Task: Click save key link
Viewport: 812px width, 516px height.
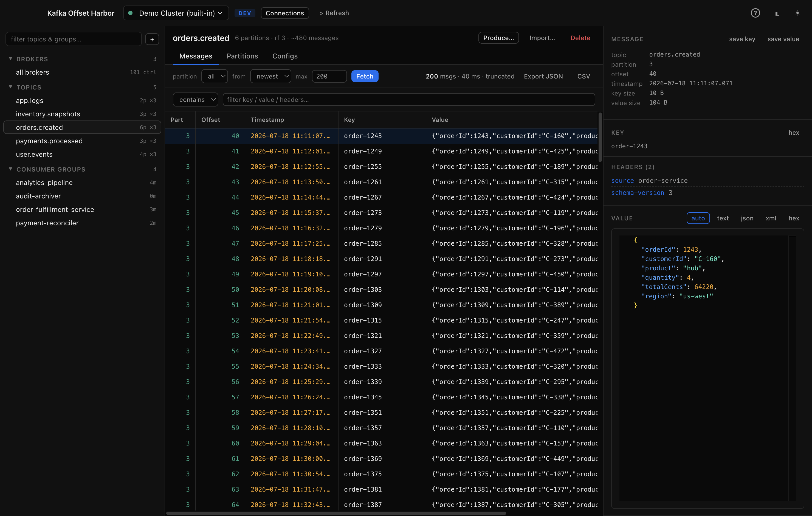Action: coord(742,39)
